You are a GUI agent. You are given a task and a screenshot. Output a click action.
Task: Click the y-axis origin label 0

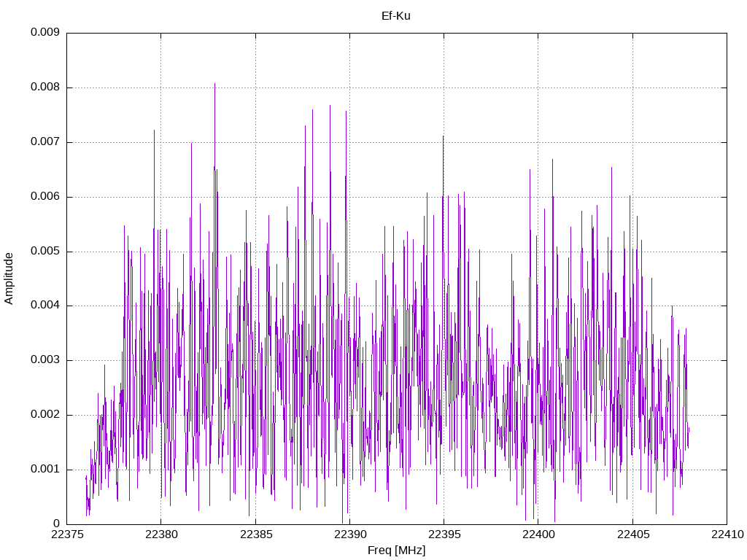click(x=57, y=524)
